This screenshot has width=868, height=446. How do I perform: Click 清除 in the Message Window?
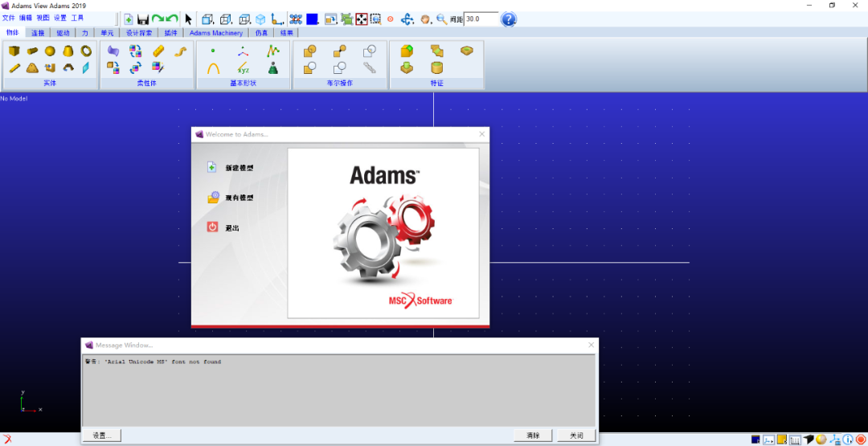pos(533,436)
